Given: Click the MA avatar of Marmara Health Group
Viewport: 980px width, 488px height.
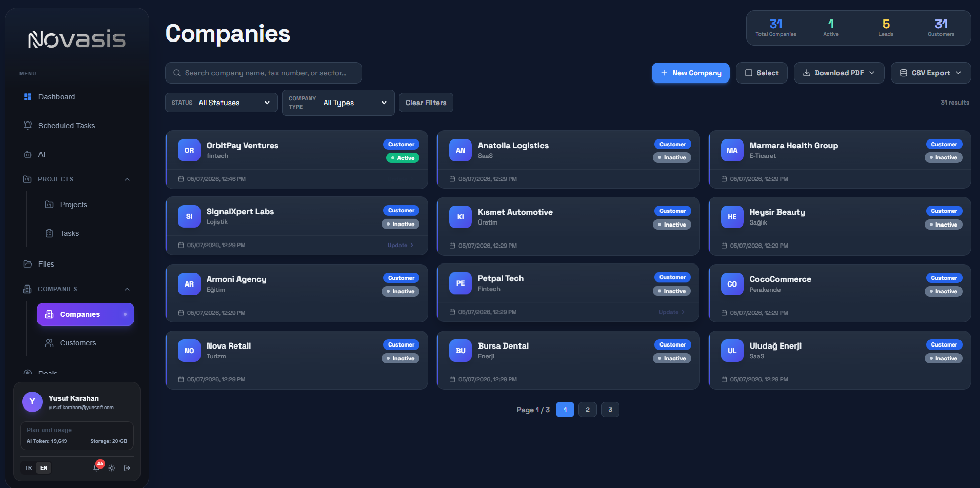Looking at the screenshot, I should point(732,150).
